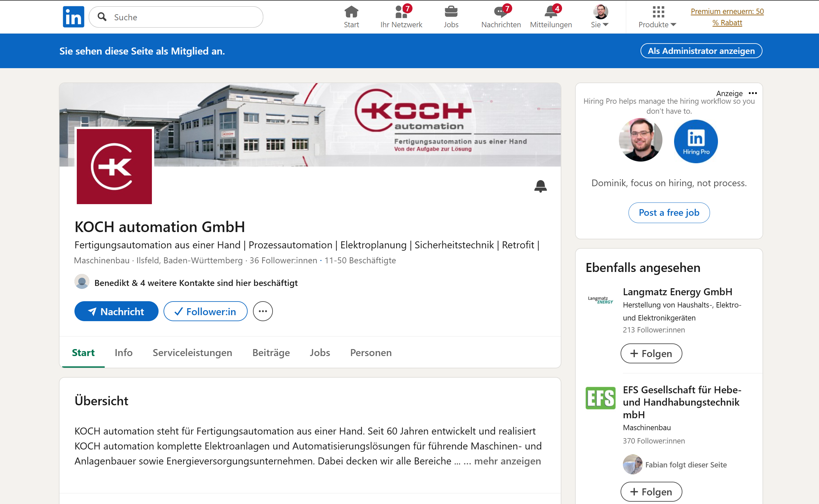The image size is (819, 504).
Task: Click the profile photo in the ad
Action: tap(640, 140)
